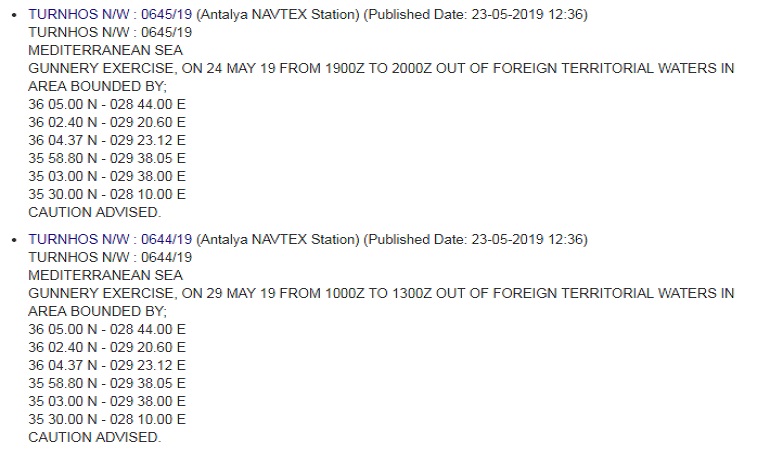Click the second CAUTION ADVISED line
Screen dimensions: 770x451
[94, 437]
